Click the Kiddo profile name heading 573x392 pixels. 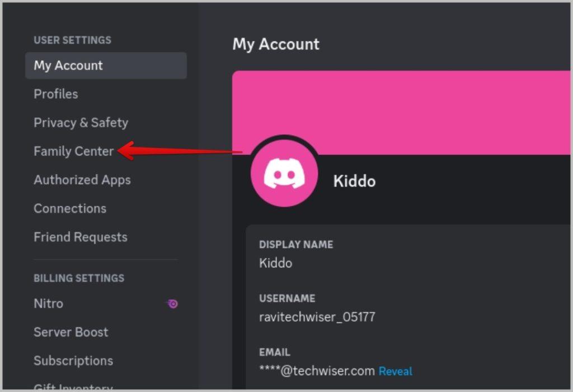pyautogui.click(x=354, y=181)
